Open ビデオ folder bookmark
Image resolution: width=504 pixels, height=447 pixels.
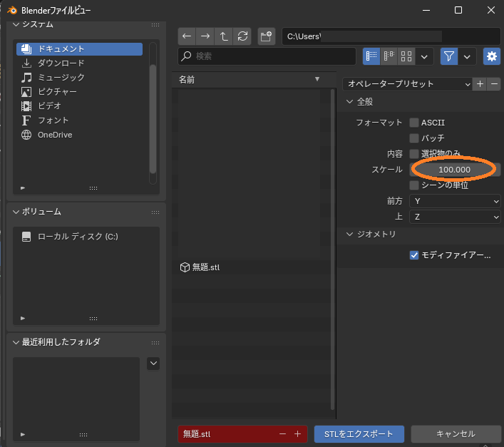tap(79, 106)
